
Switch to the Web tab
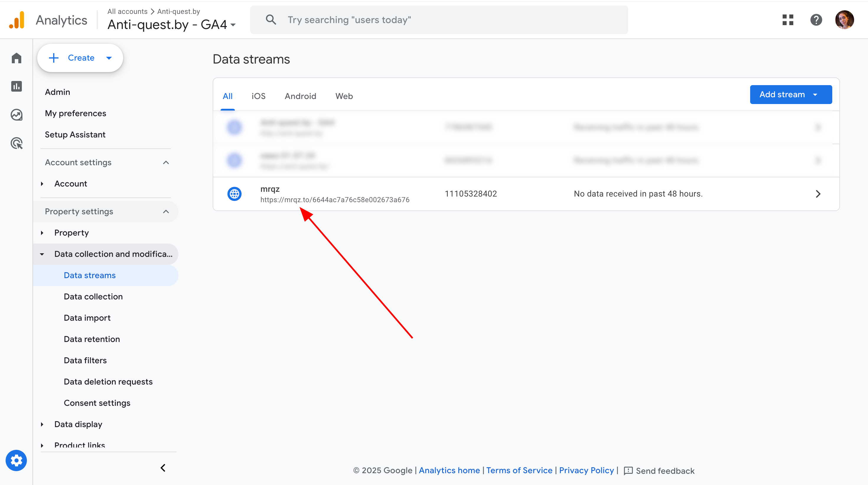344,96
